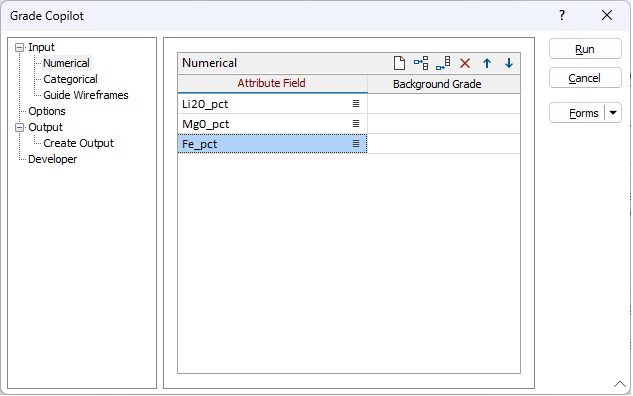Select the Fe_pct attribute cell

pyautogui.click(x=272, y=143)
